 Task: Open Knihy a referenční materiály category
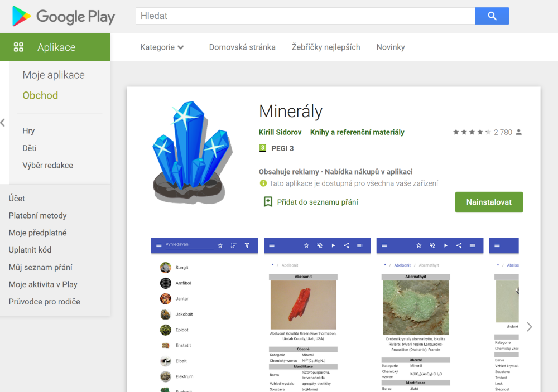pos(357,132)
